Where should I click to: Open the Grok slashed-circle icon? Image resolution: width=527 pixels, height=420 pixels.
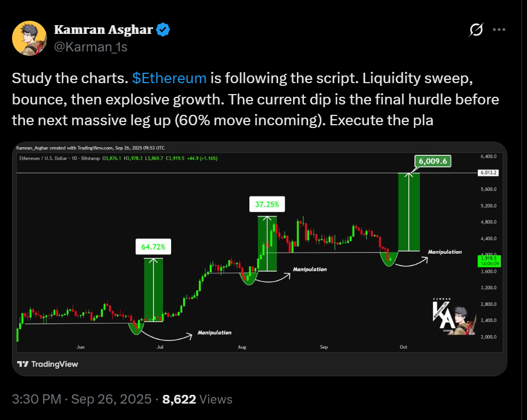pos(476,30)
